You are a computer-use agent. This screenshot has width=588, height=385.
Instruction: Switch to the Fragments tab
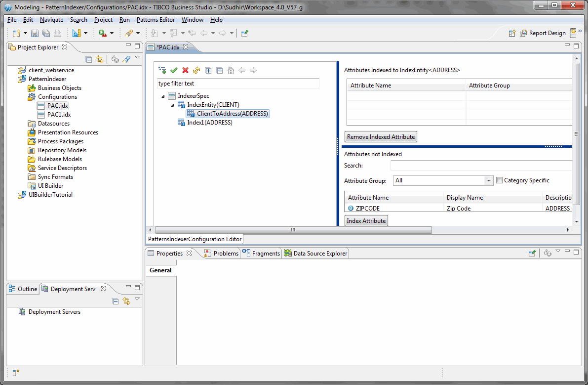pyautogui.click(x=261, y=253)
